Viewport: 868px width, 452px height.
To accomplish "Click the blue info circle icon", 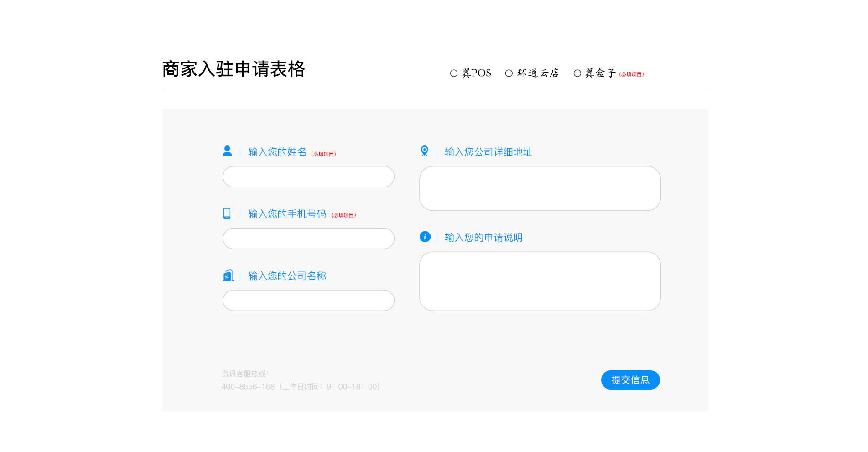I will click(425, 237).
